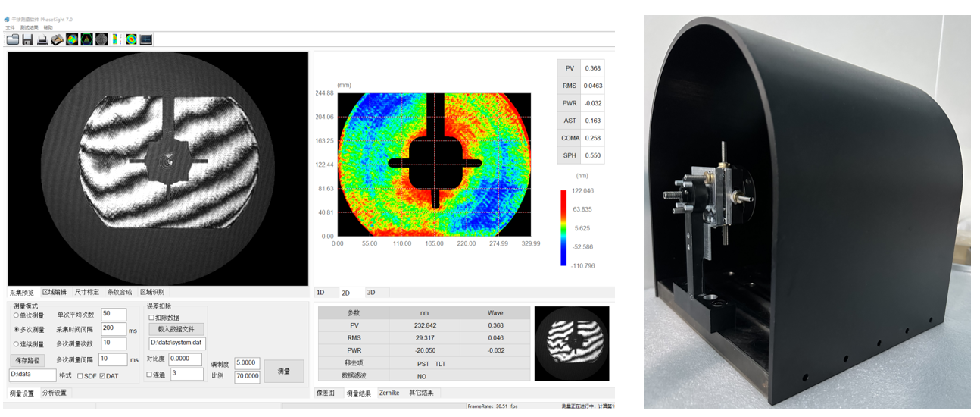Open the Zernike results tab

coord(389,393)
